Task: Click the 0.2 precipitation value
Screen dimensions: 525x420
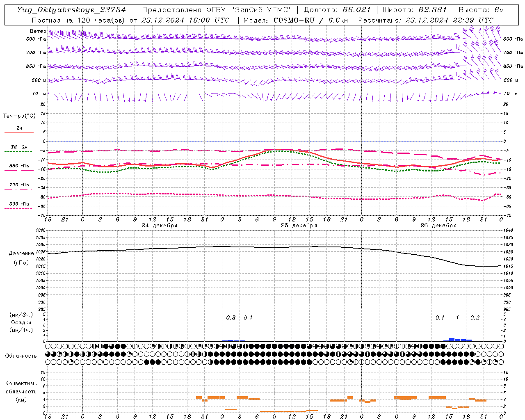Action: [x=475, y=318]
